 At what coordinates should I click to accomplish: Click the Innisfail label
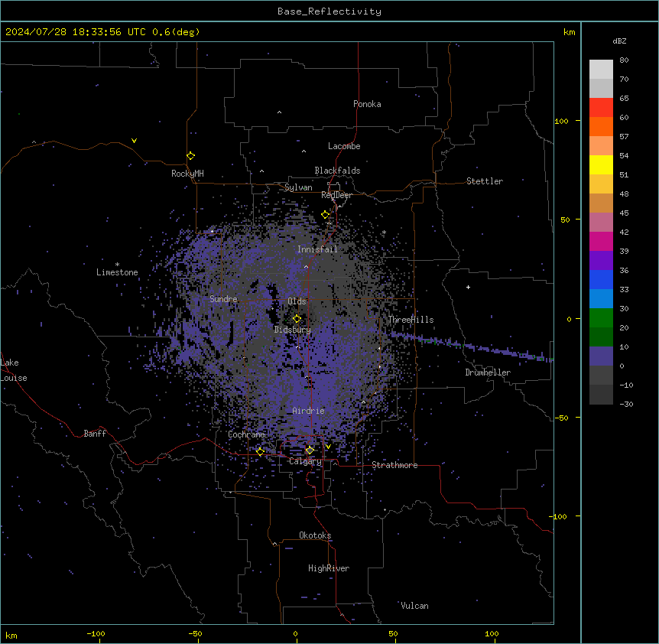[x=317, y=249]
